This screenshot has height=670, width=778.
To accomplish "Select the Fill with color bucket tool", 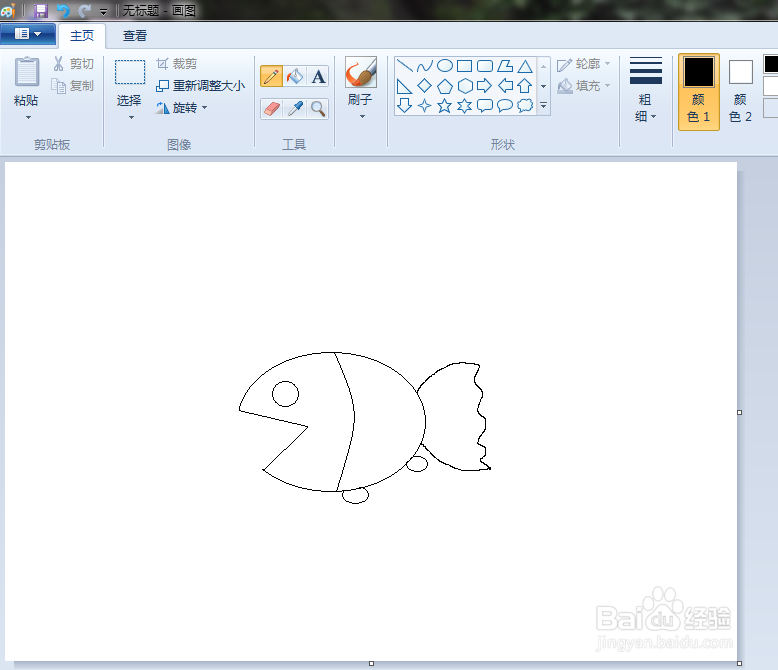I will coord(295,76).
